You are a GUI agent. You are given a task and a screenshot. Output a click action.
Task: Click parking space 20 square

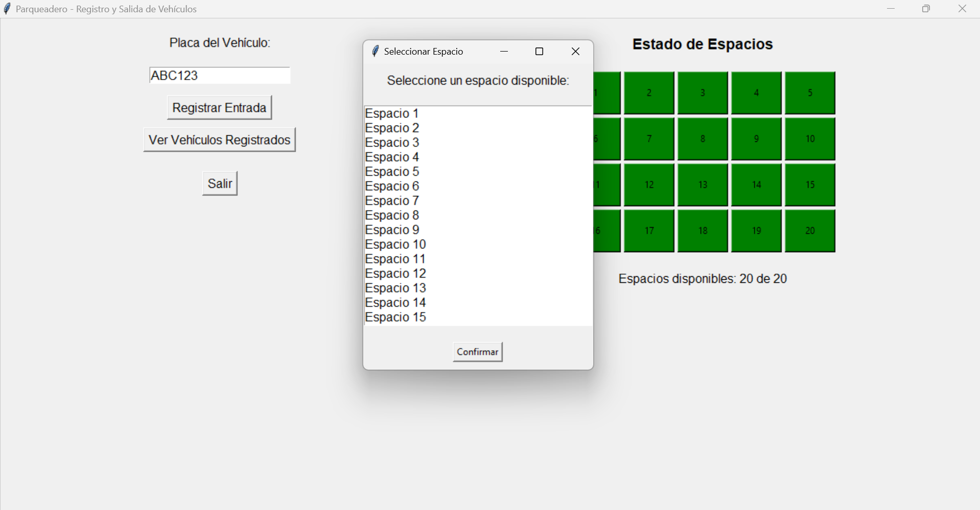(810, 231)
